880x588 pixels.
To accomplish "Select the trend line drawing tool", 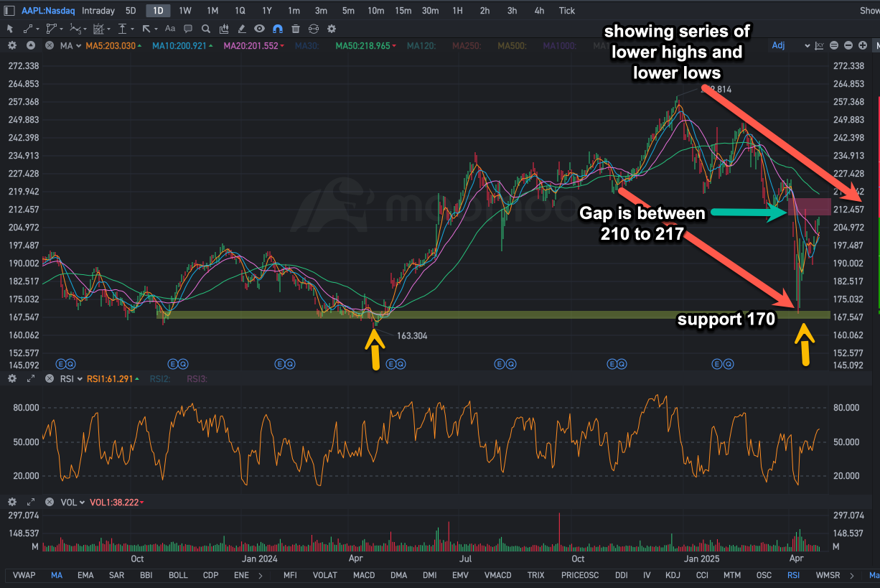I will pyautogui.click(x=28, y=29).
